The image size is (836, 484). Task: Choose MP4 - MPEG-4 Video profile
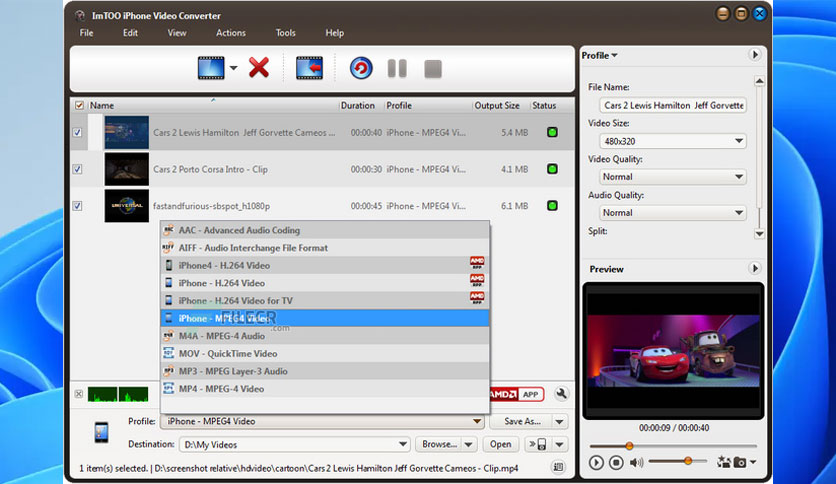coord(325,389)
